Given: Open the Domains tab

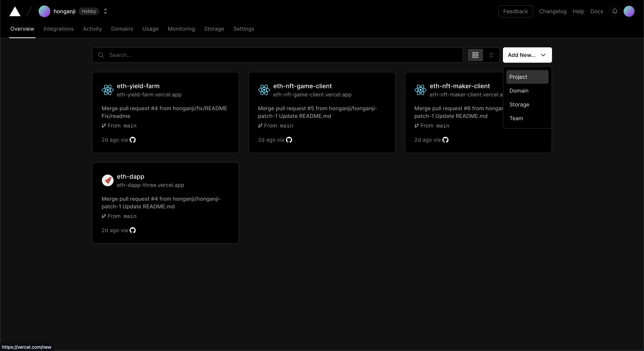Looking at the screenshot, I should pyautogui.click(x=122, y=29).
